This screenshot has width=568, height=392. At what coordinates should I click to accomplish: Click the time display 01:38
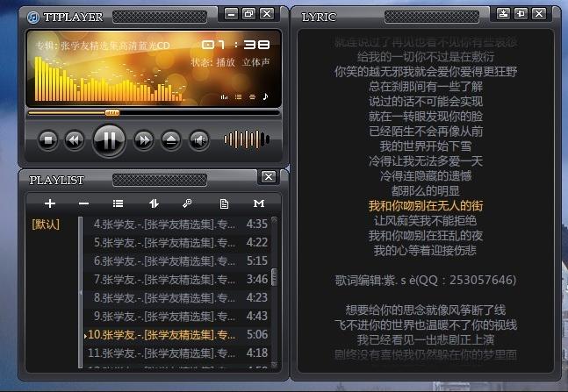coord(236,45)
